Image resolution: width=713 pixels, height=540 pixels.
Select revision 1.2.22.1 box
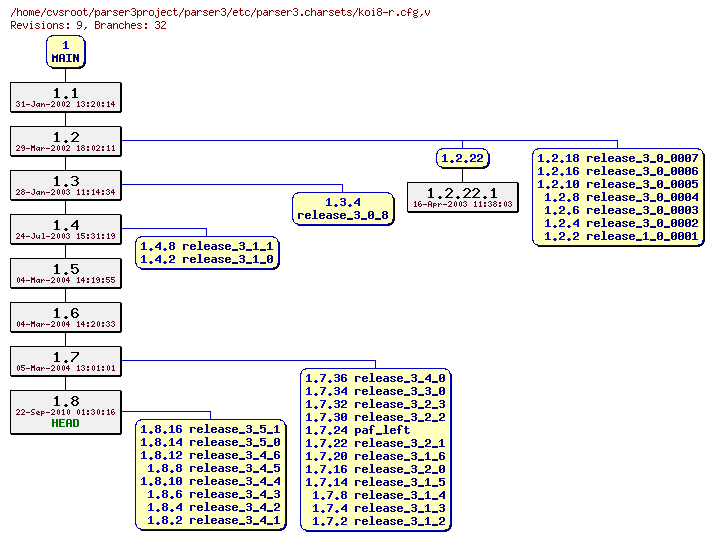[x=462, y=197]
